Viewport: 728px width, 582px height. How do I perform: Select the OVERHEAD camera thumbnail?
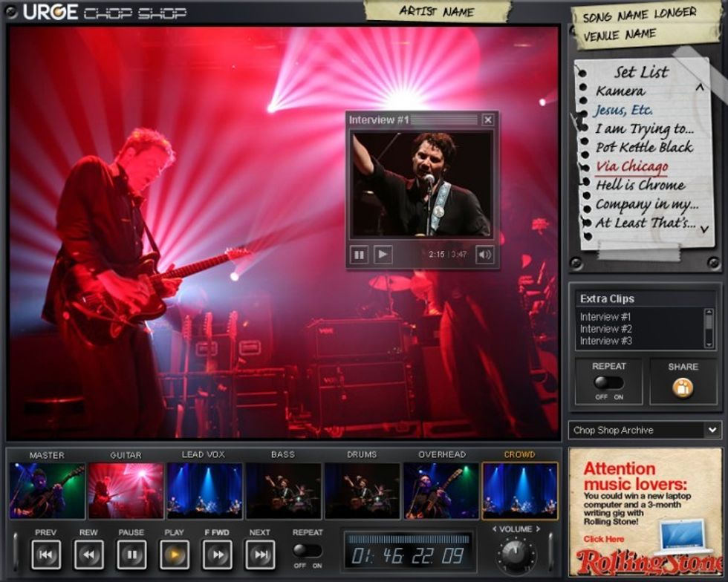[x=441, y=491]
